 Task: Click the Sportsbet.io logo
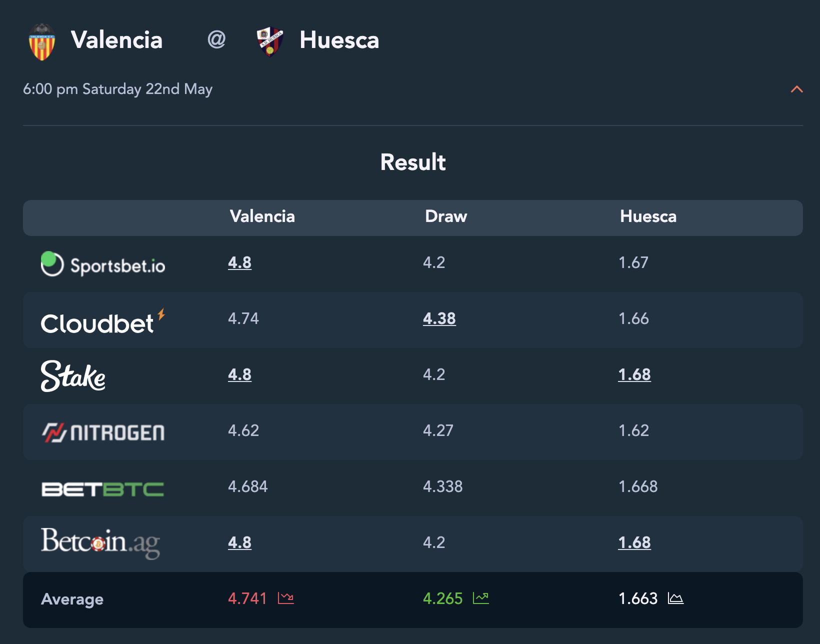pyautogui.click(x=103, y=264)
